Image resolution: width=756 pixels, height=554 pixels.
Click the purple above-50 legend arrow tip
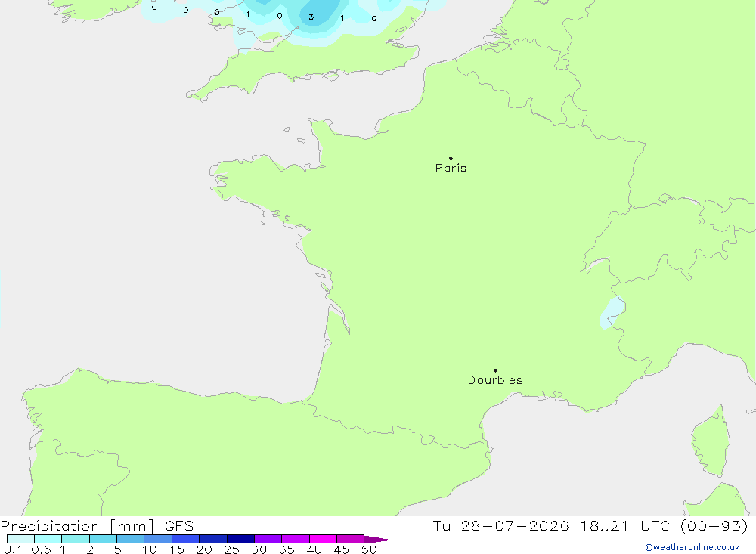(x=379, y=539)
